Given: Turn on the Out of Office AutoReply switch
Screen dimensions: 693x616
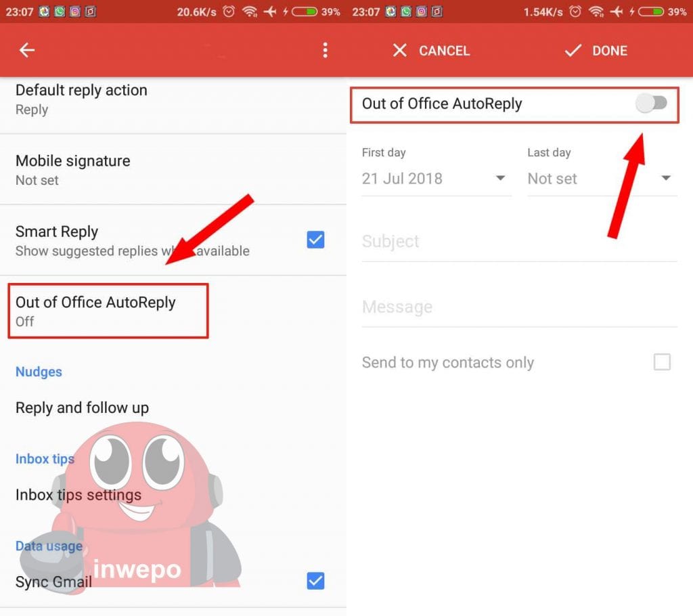Looking at the screenshot, I should [x=652, y=104].
